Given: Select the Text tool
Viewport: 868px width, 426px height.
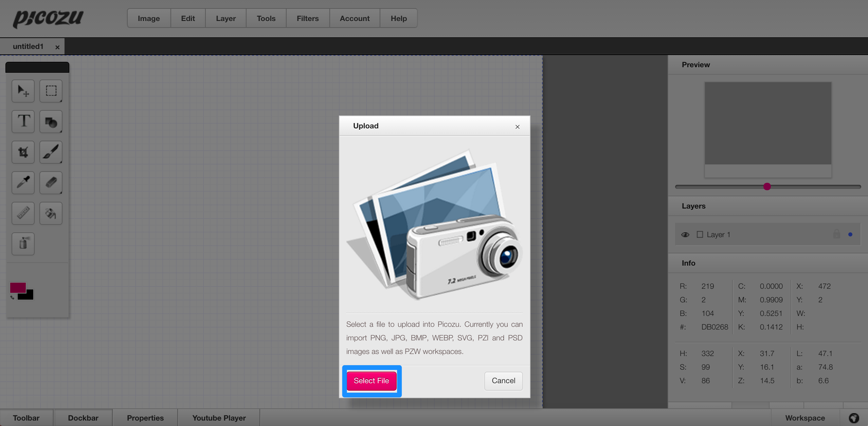Looking at the screenshot, I should pos(23,121).
